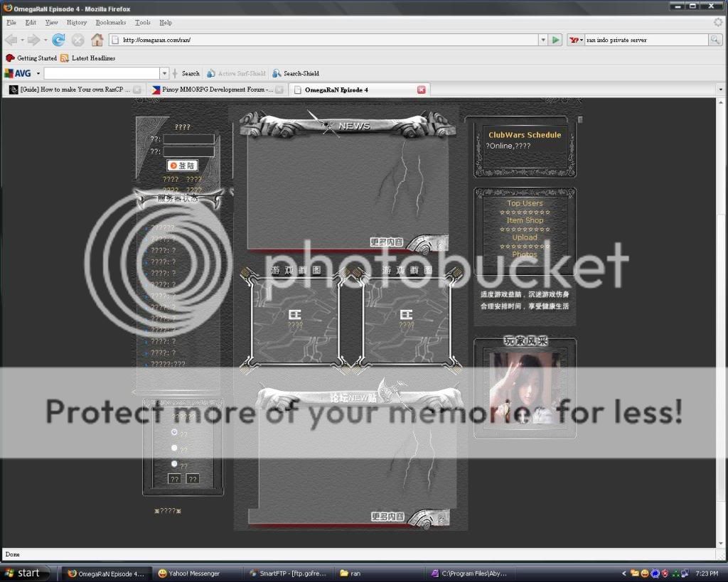
Task: Open the Bookmarks menu
Action: pos(110,22)
